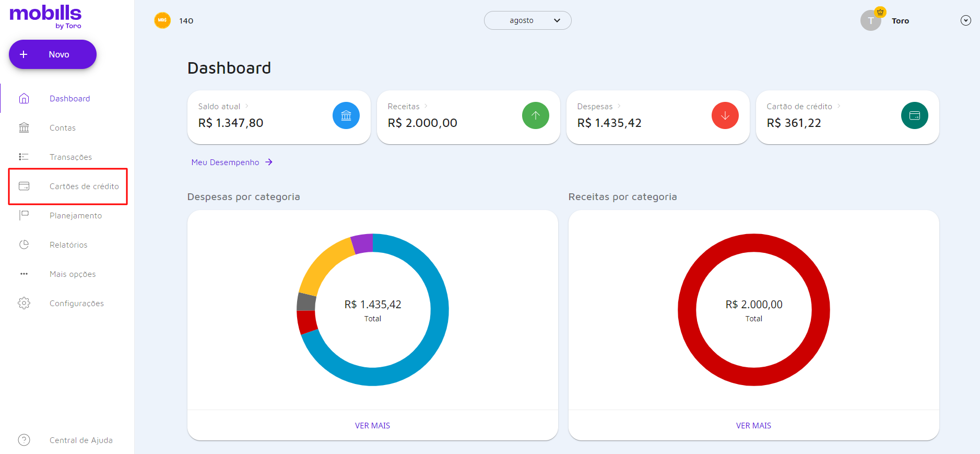Go to Cartões de crédito in the sidebar
This screenshot has width=980, height=454.
click(84, 187)
